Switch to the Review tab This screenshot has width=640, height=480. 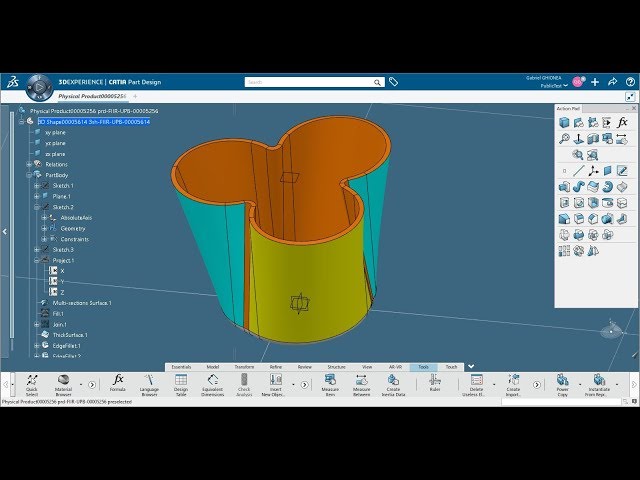[x=304, y=367]
